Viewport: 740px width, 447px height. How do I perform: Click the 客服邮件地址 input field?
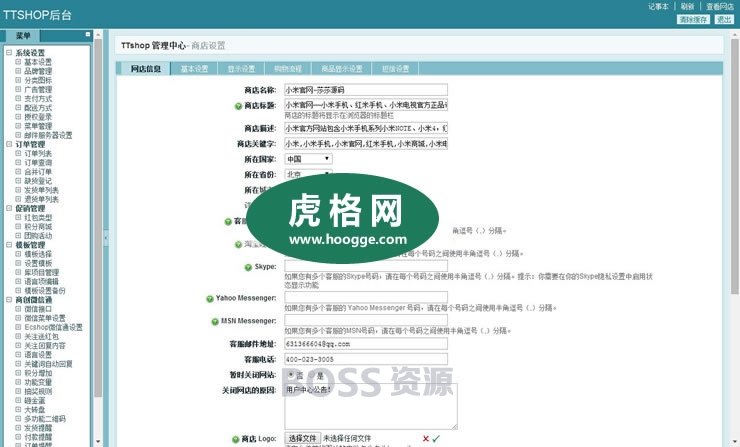coord(366,344)
